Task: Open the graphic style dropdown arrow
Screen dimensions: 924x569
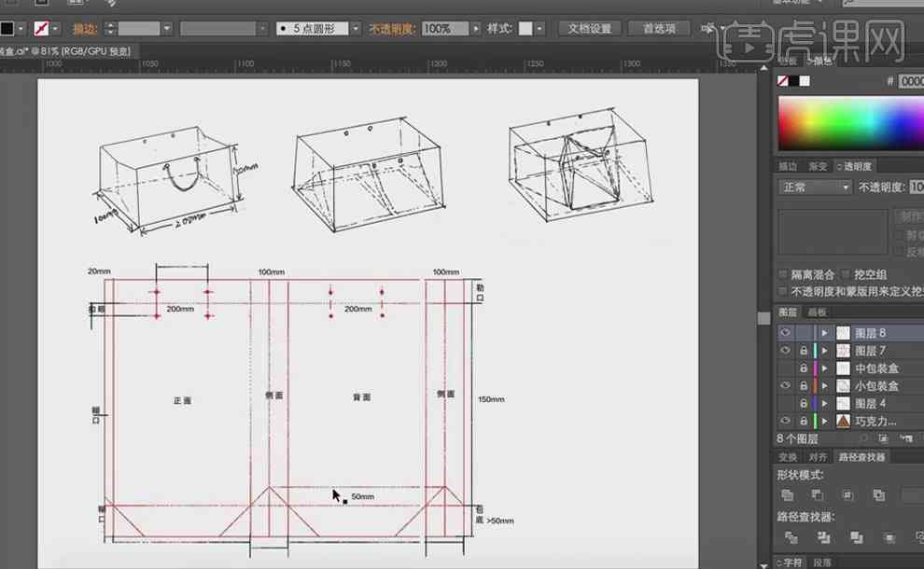Action: pos(539,28)
